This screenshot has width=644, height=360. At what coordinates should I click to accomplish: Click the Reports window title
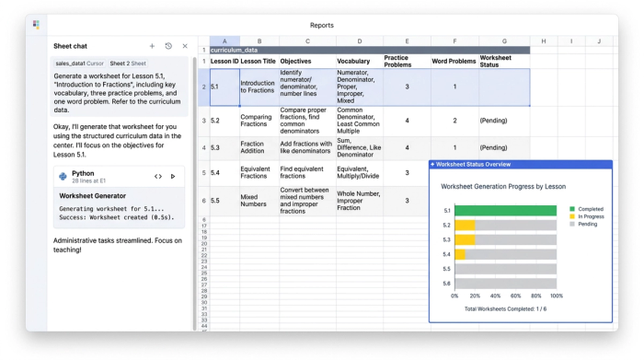pos(322,26)
